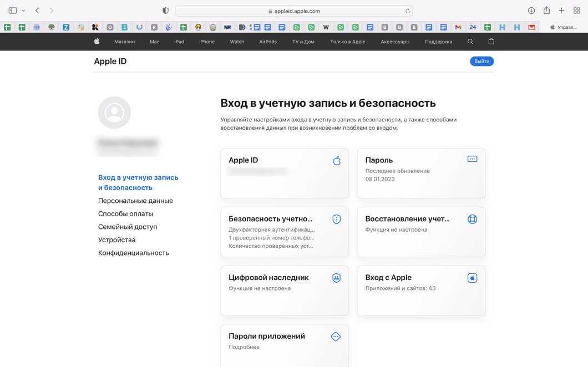Open the iPhone menu item
Viewport: 588px width, 367px height.
(x=207, y=42)
